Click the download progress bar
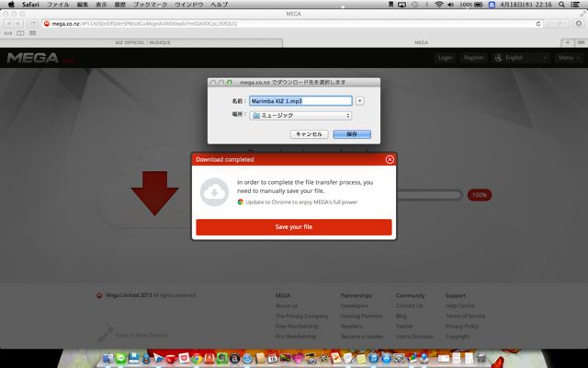The image size is (588, 368). (x=429, y=195)
